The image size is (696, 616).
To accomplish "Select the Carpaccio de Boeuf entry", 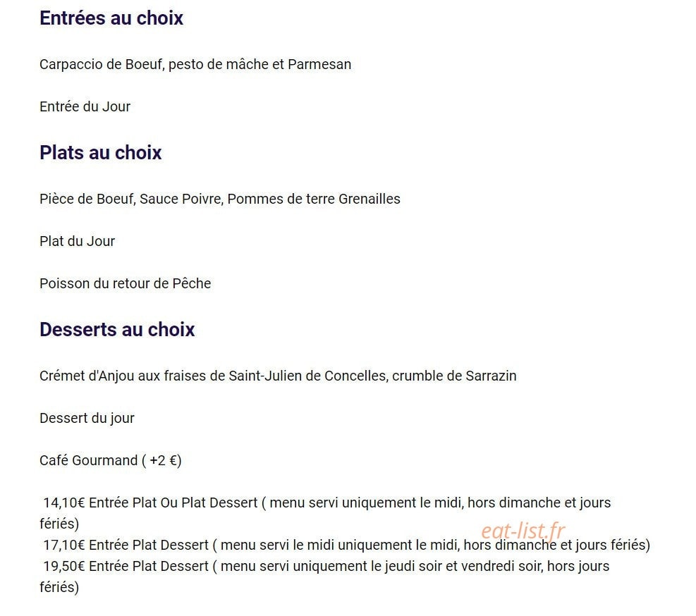I will coord(195,64).
